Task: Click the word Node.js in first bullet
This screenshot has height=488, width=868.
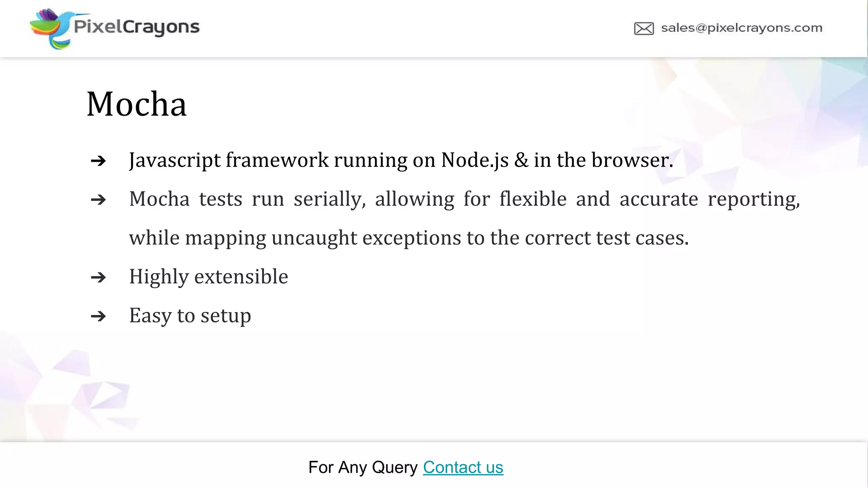Action: [x=475, y=161]
